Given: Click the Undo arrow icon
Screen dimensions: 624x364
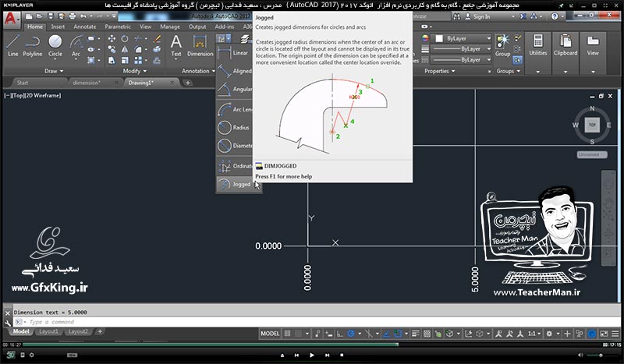Looking at the screenshot, I should click(83, 16).
